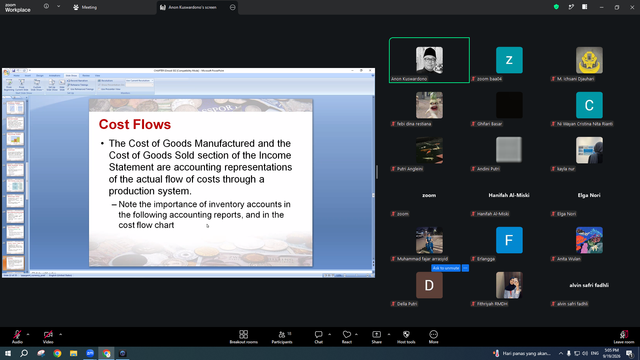This screenshot has width=640, height=360.
Task: Open PowerPoint Review ribbon tab
Action: (86, 76)
